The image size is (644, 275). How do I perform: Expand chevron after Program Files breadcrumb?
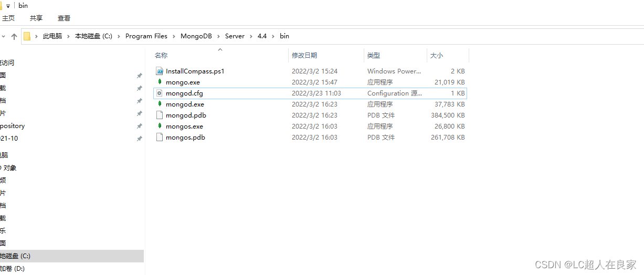[x=174, y=36]
